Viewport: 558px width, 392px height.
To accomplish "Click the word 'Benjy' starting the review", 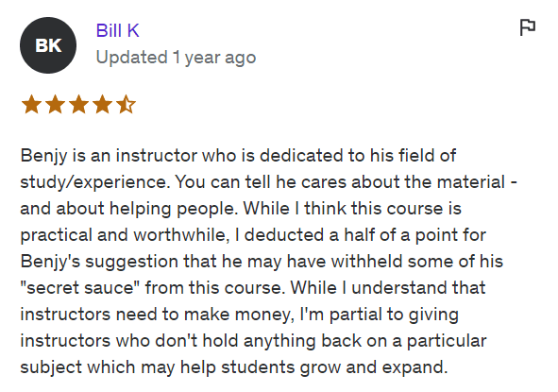I will point(43,156).
